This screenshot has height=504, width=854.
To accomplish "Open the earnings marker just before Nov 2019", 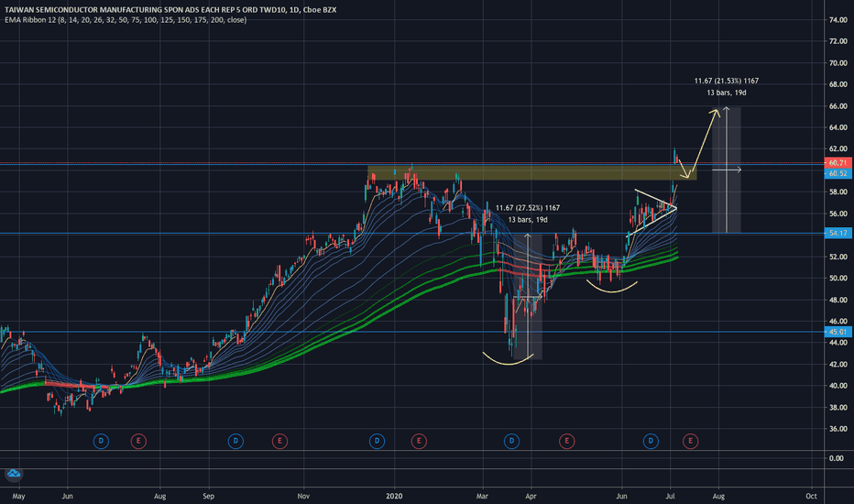I will [x=279, y=441].
